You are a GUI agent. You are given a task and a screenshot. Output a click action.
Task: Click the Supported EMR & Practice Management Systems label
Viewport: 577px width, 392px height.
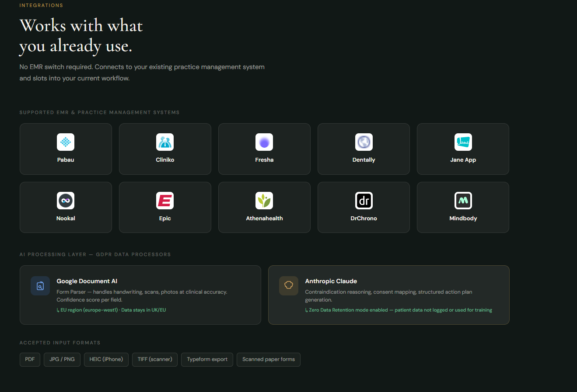coord(100,112)
